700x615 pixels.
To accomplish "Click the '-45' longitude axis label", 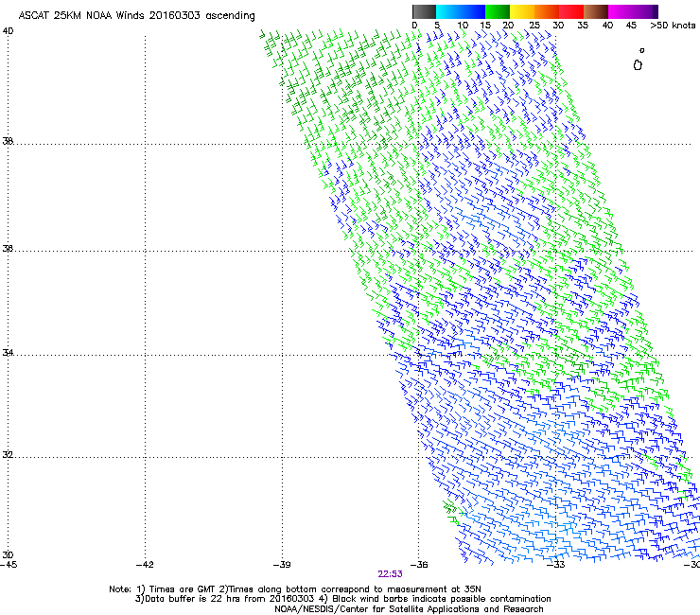I will (9, 565).
